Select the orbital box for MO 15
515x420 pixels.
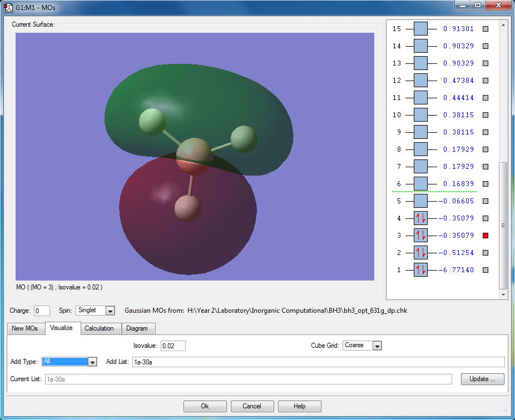420,29
